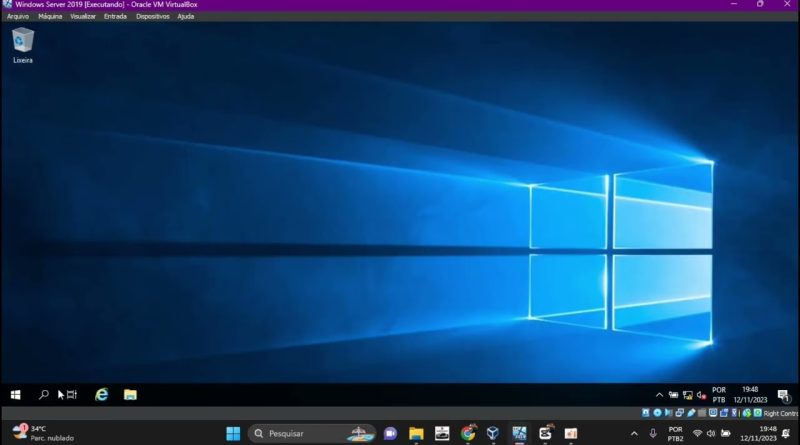This screenshot has width=800, height=445.
Task: Click VirtualBox network adapters indicator
Action: [x=680, y=413]
